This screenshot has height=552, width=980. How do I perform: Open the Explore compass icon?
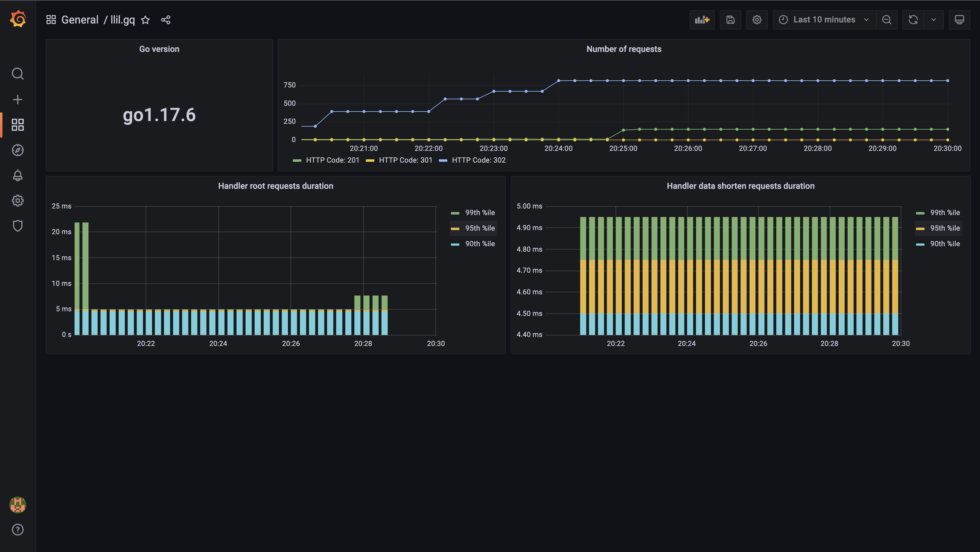tap(17, 150)
